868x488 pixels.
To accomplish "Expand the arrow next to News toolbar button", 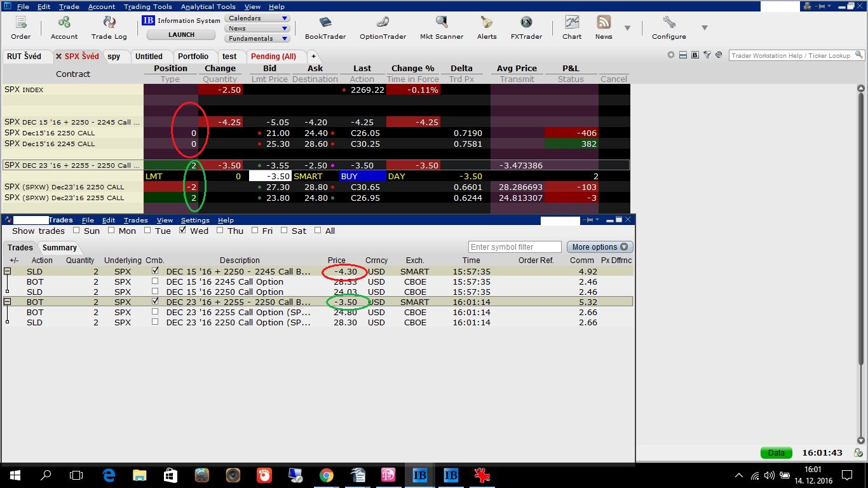I will point(627,28).
